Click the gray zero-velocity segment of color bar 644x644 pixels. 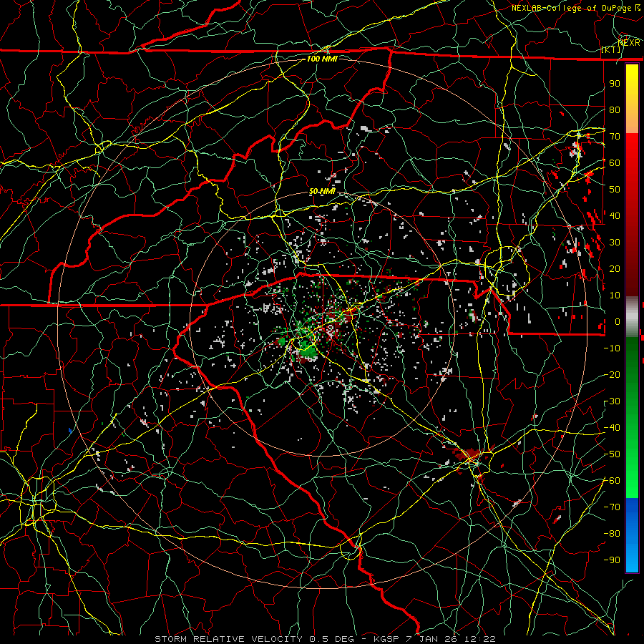(x=632, y=316)
